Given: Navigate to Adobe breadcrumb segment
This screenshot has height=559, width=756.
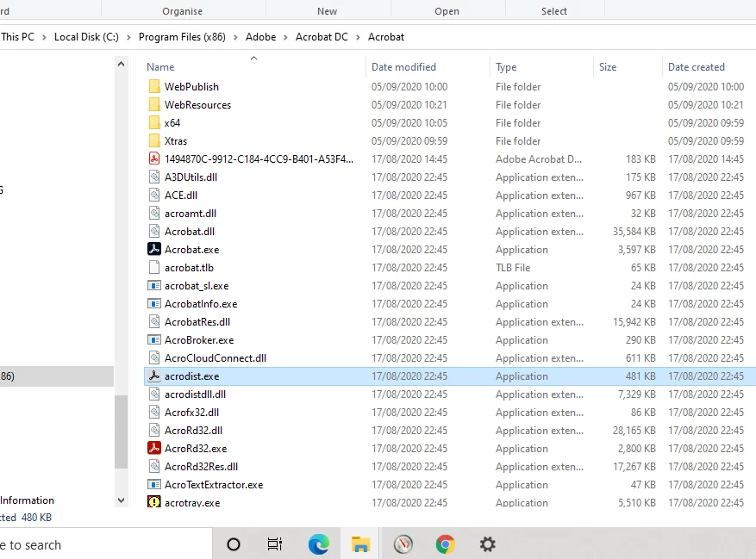Looking at the screenshot, I should (x=261, y=37).
